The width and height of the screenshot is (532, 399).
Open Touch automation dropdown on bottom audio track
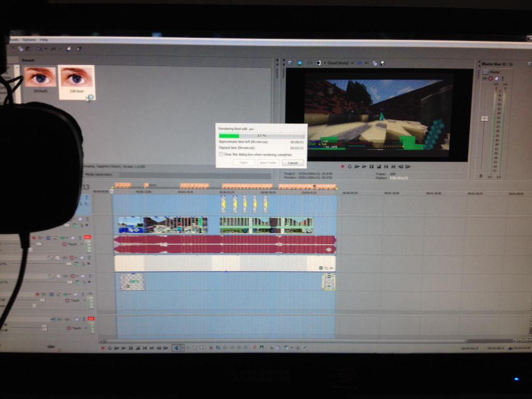coord(86,328)
